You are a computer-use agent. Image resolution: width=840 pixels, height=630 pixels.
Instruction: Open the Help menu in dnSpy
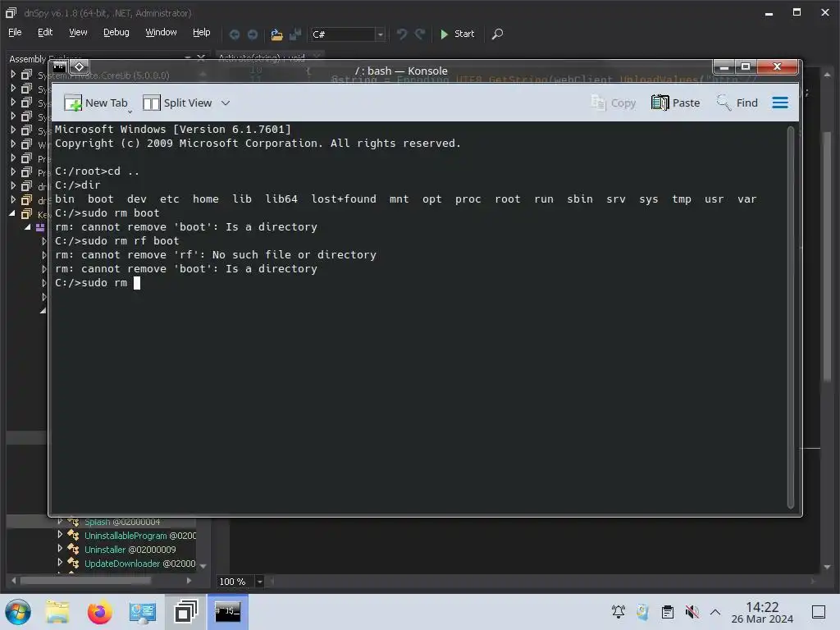pos(202,33)
